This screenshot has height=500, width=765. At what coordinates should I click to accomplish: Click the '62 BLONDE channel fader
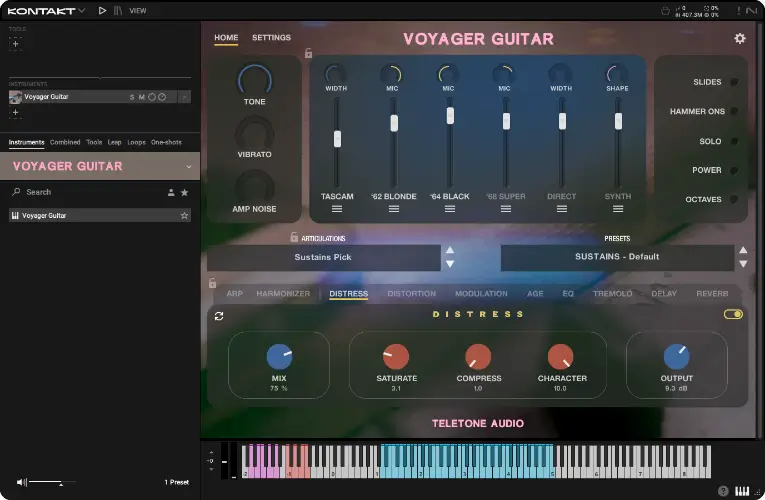(394, 123)
